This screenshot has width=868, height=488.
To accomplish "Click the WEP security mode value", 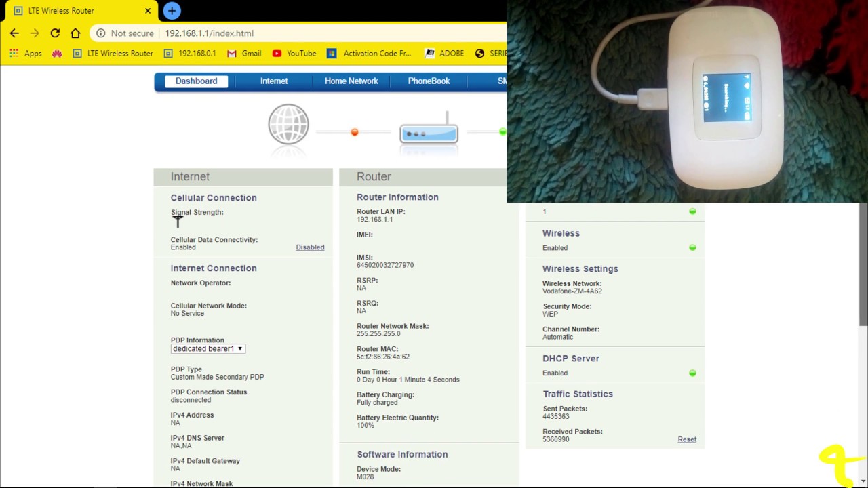I will (550, 314).
